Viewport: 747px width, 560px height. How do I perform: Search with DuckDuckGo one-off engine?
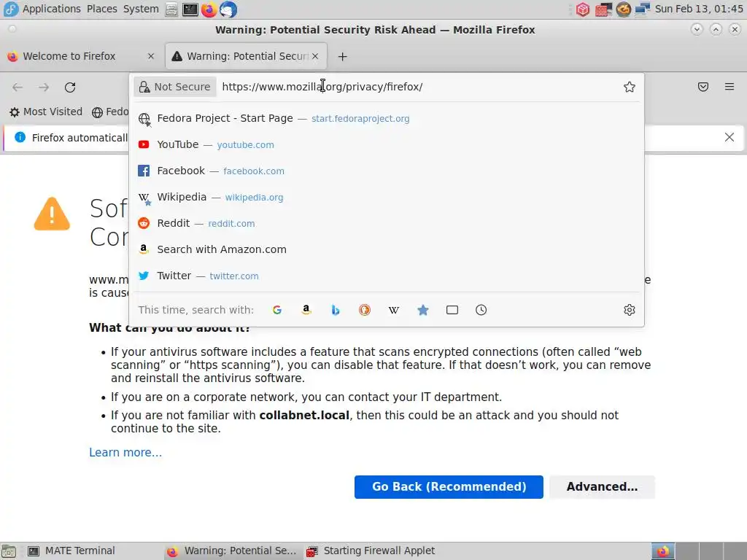click(x=365, y=310)
